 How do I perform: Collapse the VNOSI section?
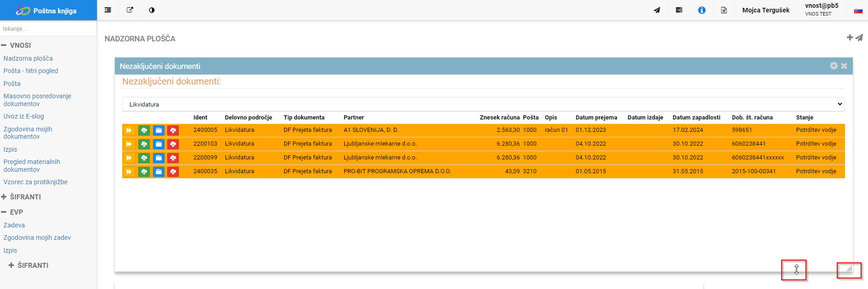(x=16, y=45)
